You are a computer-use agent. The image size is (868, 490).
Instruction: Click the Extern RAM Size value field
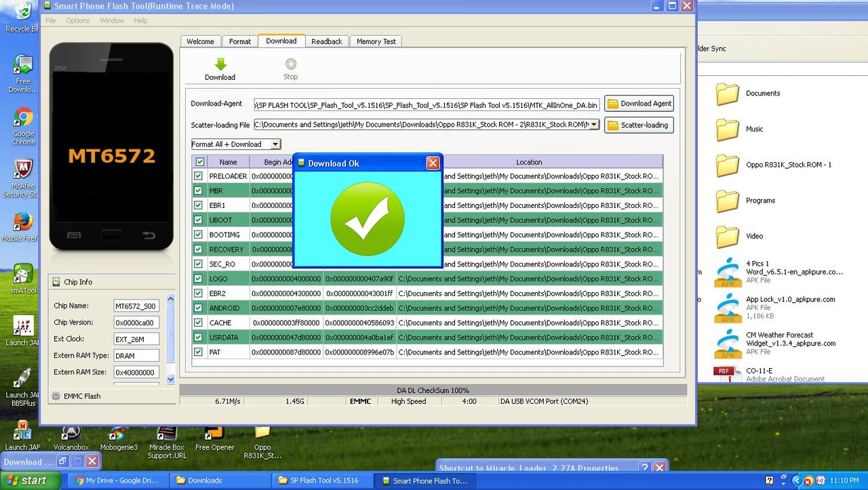(x=136, y=372)
